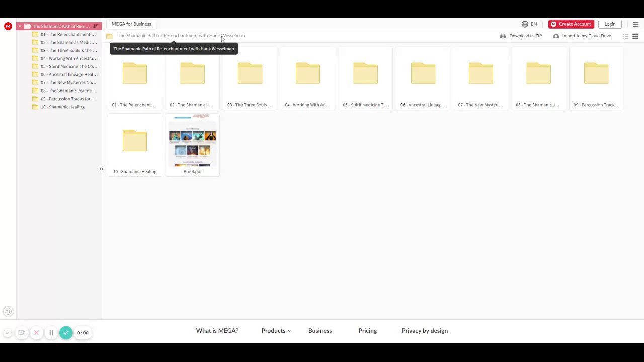Open the MEGA for Business tab

pos(131,24)
